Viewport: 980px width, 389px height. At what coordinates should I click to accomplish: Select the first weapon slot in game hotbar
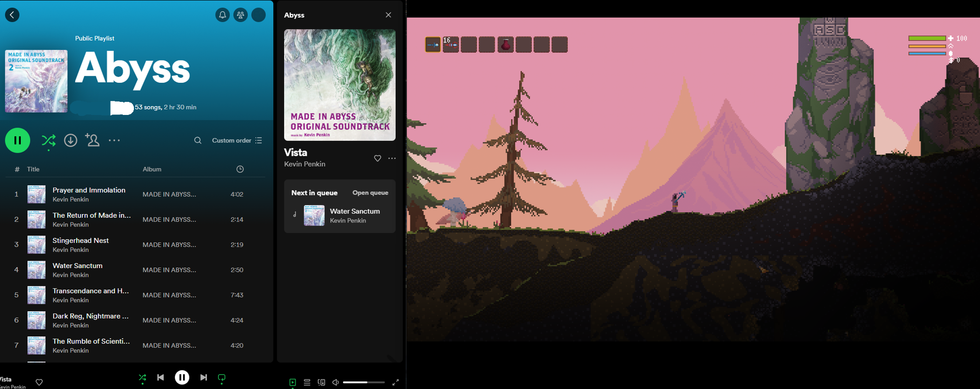pyautogui.click(x=433, y=45)
